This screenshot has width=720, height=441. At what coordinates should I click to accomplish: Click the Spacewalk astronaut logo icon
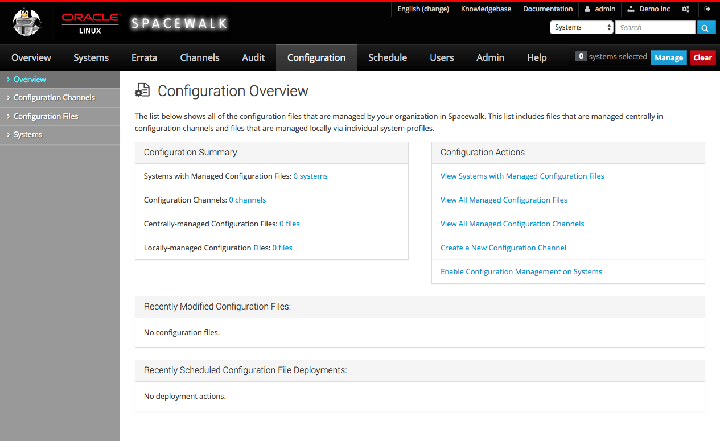[x=27, y=22]
